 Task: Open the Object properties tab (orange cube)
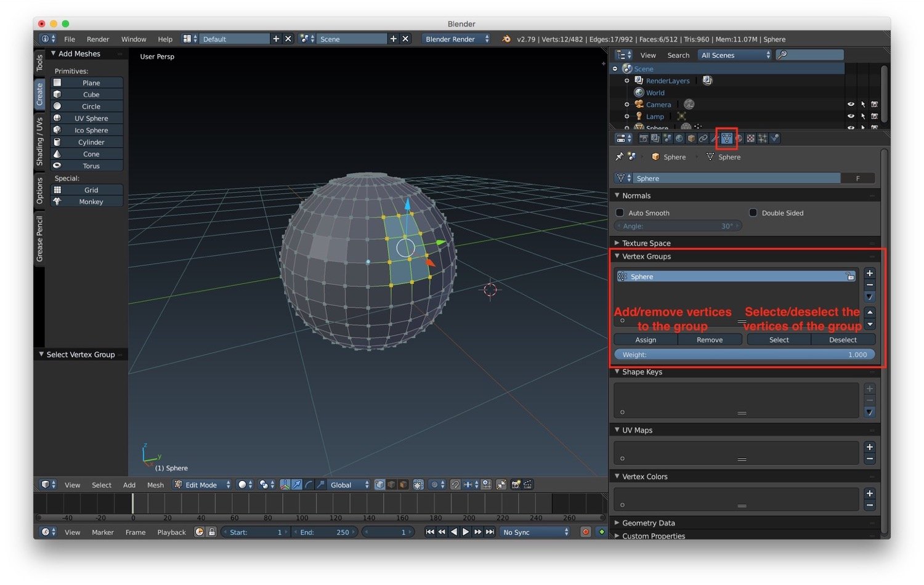pos(691,139)
